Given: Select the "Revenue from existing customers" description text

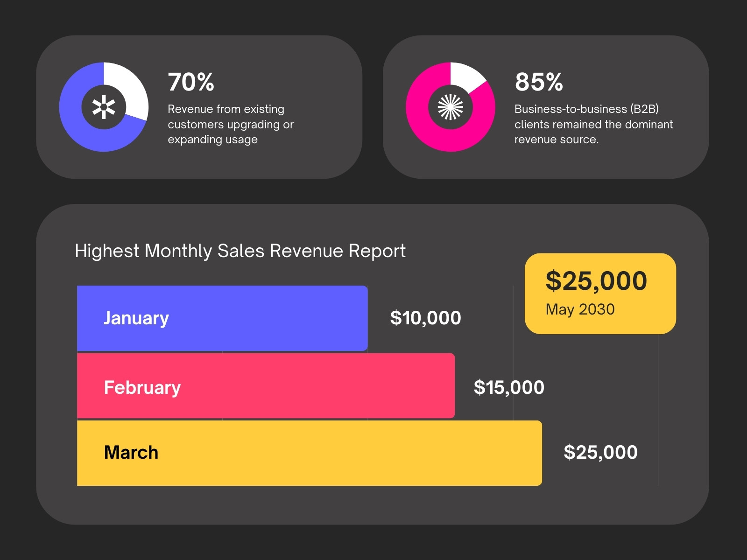Looking at the screenshot, I should tap(231, 124).
